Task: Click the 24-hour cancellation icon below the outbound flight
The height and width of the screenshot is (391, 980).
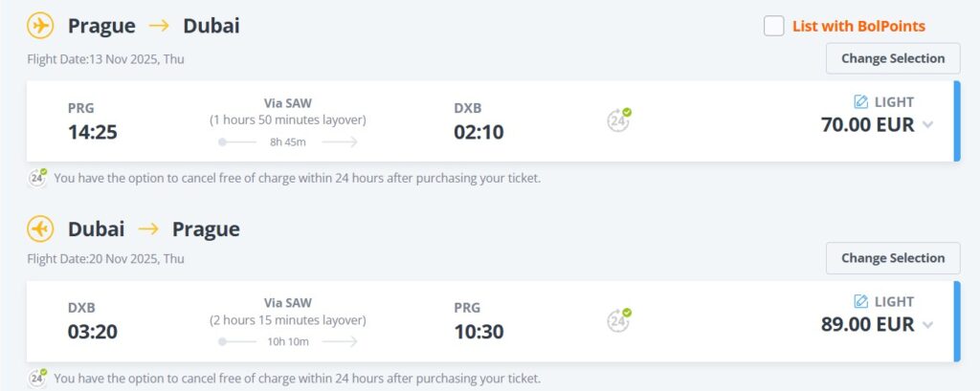Action: [37, 177]
